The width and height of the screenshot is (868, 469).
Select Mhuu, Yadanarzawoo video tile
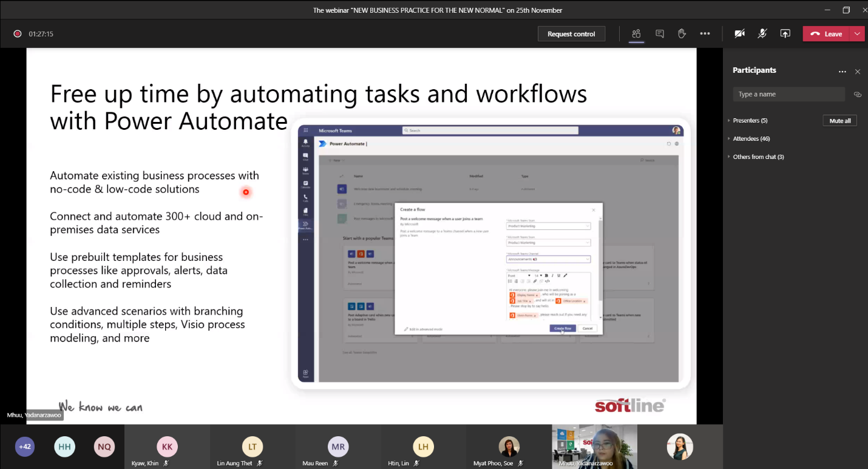point(594,447)
